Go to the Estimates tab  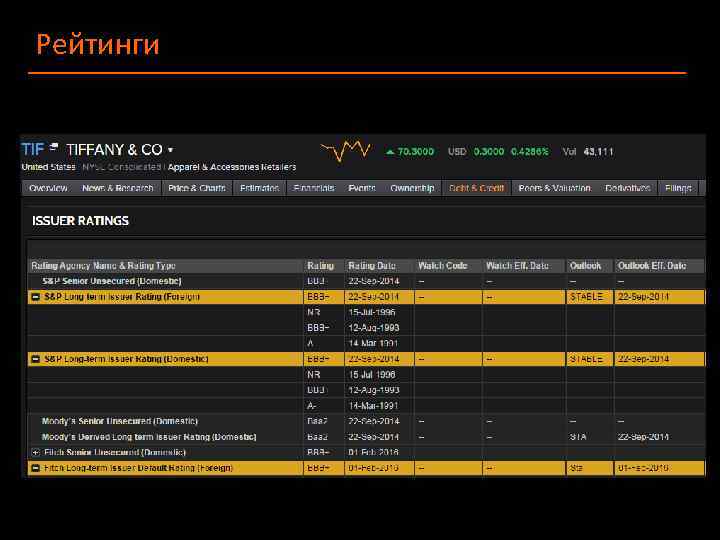point(259,188)
